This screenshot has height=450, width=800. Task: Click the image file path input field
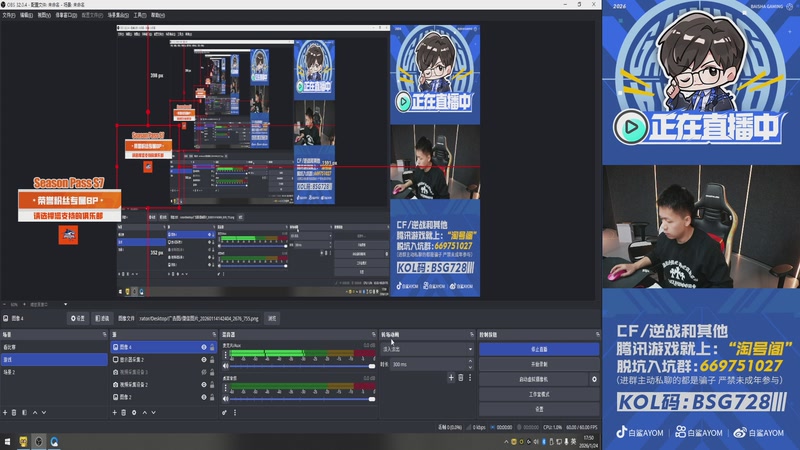[x=199, y=318]
